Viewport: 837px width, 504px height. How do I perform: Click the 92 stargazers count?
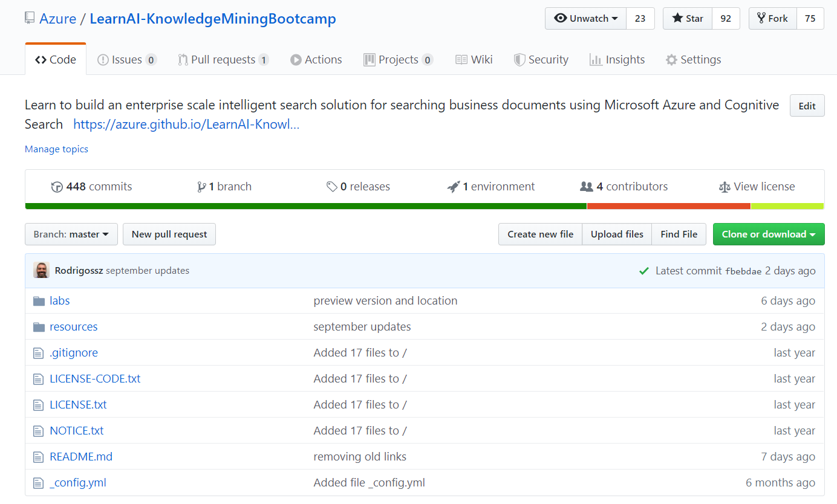726,19
